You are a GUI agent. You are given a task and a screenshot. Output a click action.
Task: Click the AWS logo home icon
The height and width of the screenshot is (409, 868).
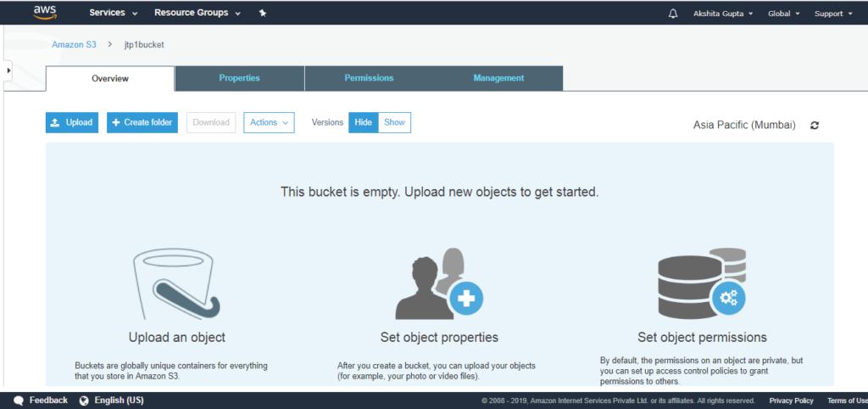pos(46,13)
